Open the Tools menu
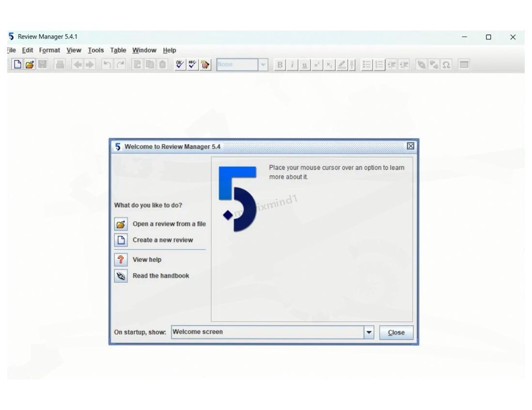This screenshot has width=532, height=410. click(x=95, y=50)
